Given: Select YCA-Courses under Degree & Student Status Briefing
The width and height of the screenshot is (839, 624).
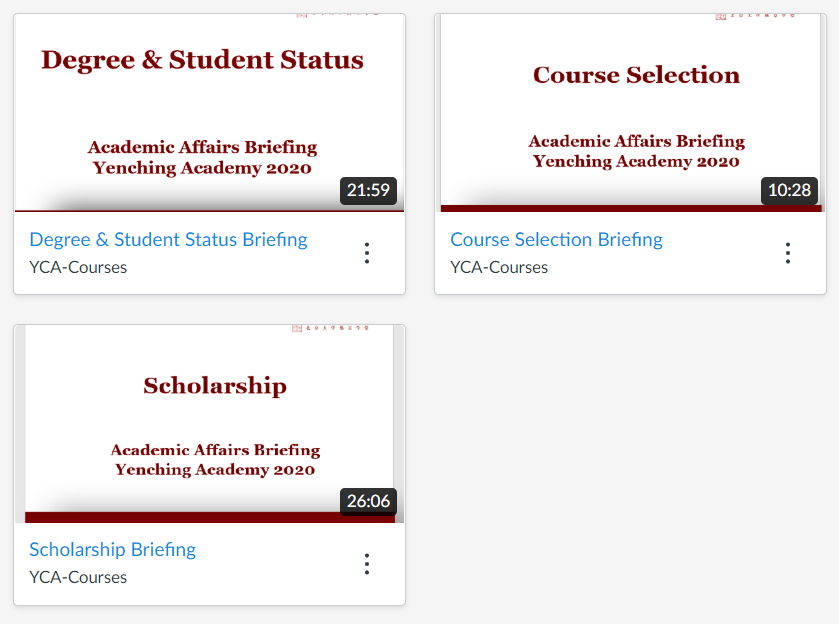Looking at the screenshot, I should pos(78,268).
